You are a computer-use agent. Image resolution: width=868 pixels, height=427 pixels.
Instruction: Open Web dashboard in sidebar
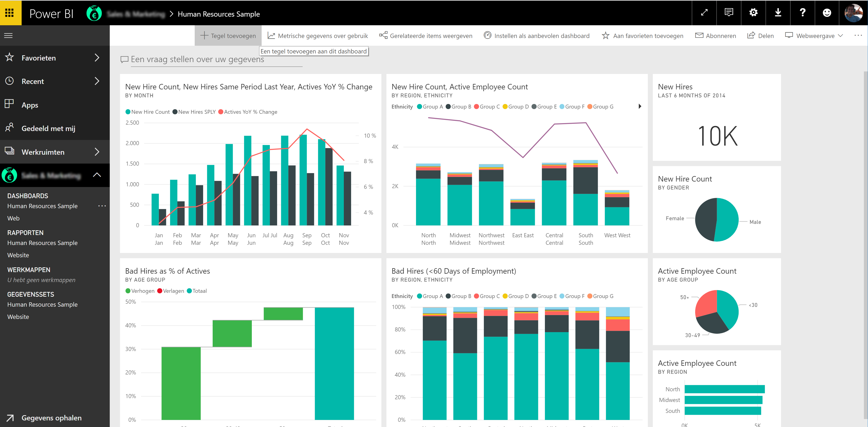(13, 218)
